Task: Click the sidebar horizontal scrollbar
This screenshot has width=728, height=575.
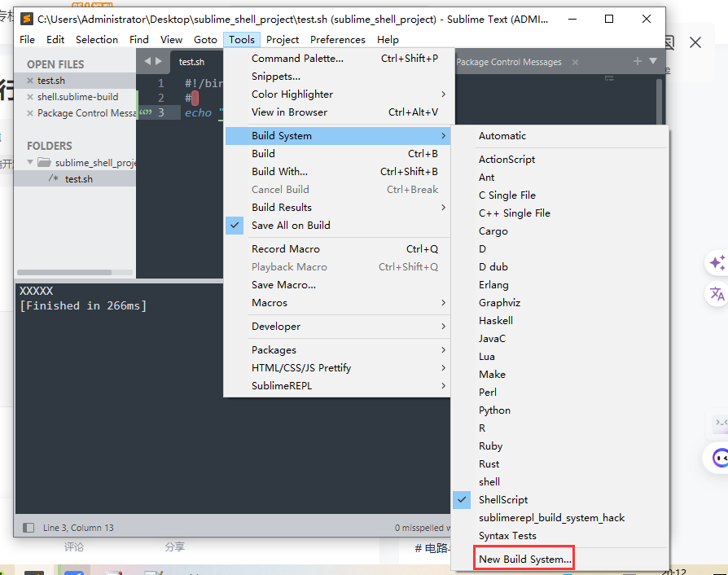Action: coord(64,273)
